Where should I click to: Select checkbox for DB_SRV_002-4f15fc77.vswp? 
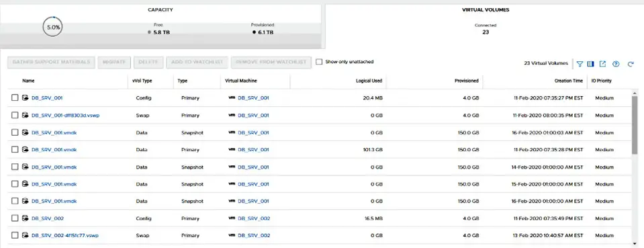[15, 236]
